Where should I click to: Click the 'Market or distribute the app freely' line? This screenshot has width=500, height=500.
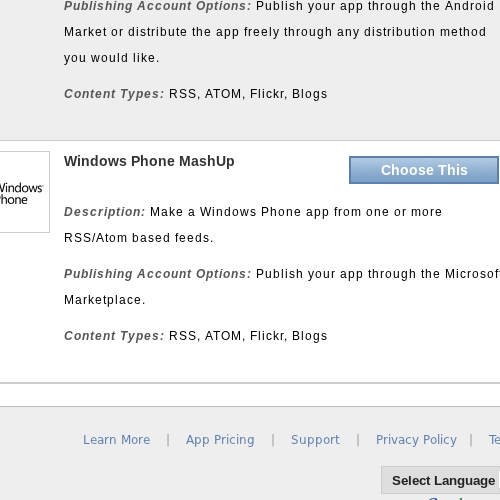275,32
